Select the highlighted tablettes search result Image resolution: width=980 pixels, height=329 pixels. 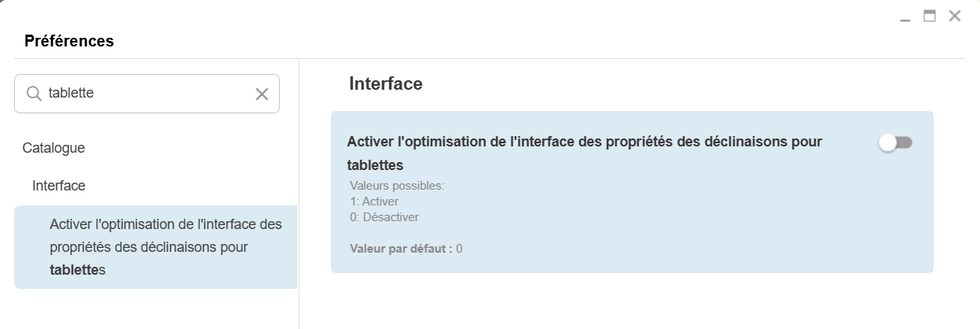point(156,247)
